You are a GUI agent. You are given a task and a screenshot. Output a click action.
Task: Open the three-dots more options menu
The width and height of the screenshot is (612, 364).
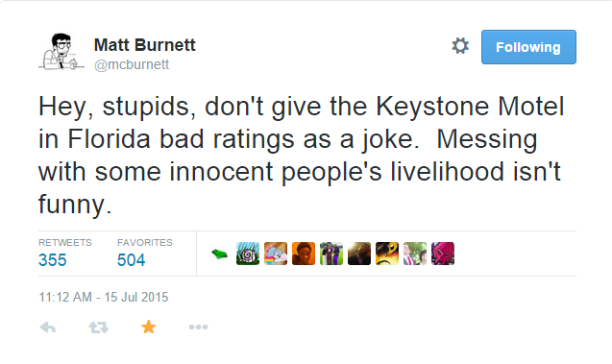198,327
